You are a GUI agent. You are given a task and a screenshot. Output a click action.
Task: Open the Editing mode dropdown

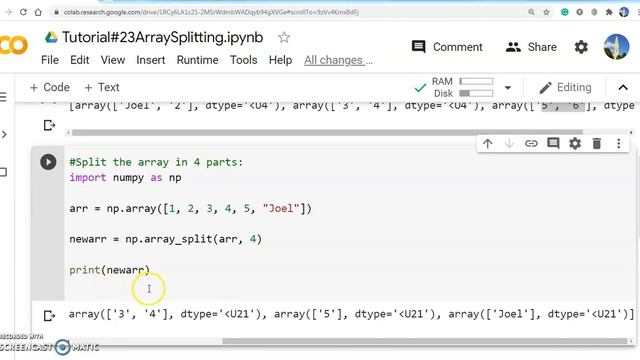tap(565, 87)
